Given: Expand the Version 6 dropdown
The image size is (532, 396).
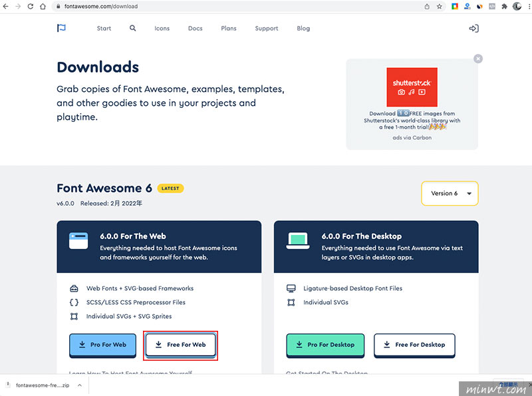Looking at the screenshot, I should point(450,193).
